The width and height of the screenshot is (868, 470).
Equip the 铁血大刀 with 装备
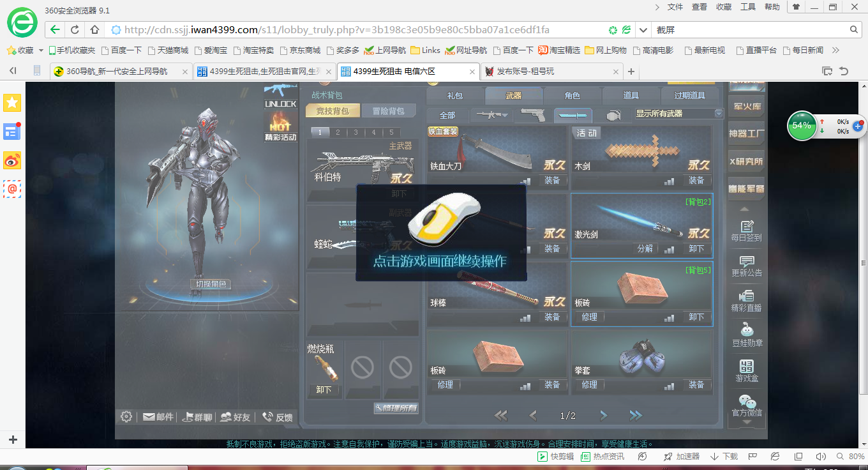click(552, 181)
